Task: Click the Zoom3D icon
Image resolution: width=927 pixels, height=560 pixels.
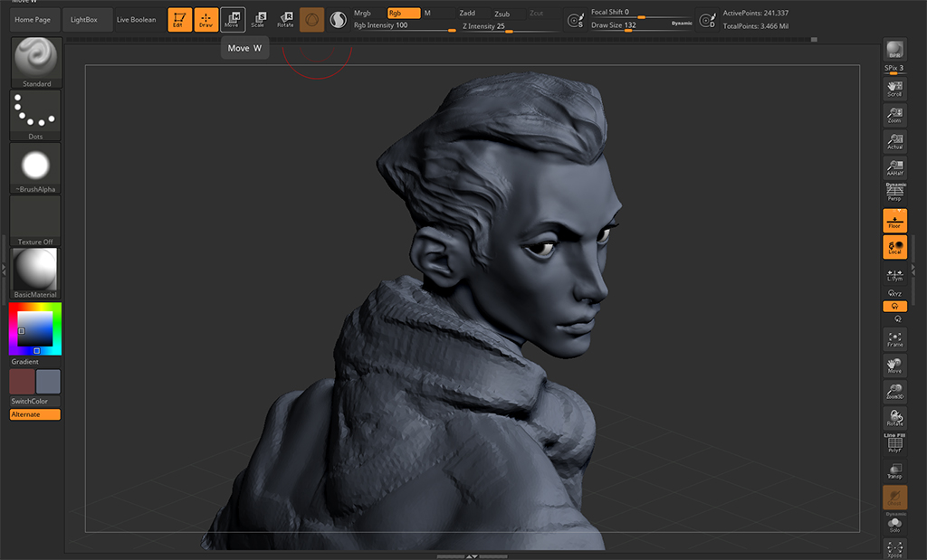Action: pyautogui.click(x=894, y=391)
